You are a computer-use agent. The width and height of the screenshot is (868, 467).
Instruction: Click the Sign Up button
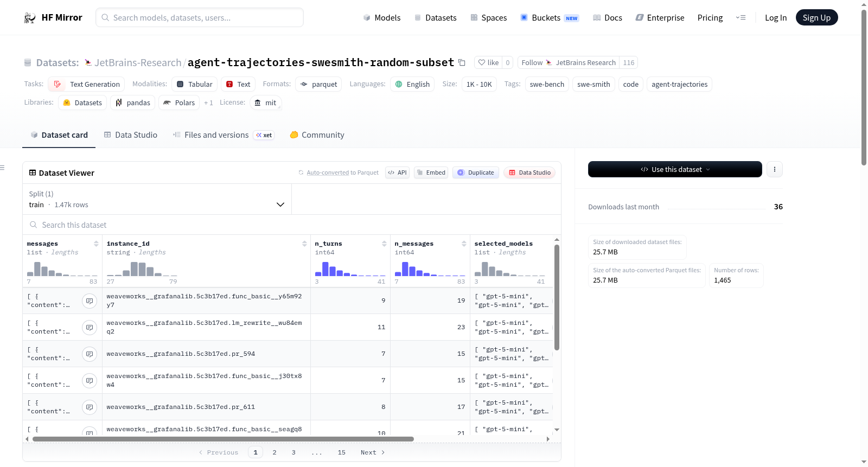pos(816,18)
